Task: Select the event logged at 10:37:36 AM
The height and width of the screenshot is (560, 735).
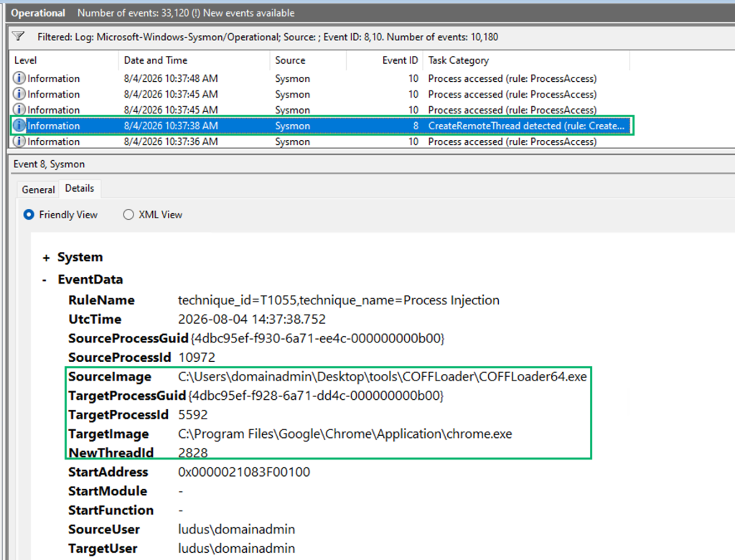Action: click(x=321, y=141)
